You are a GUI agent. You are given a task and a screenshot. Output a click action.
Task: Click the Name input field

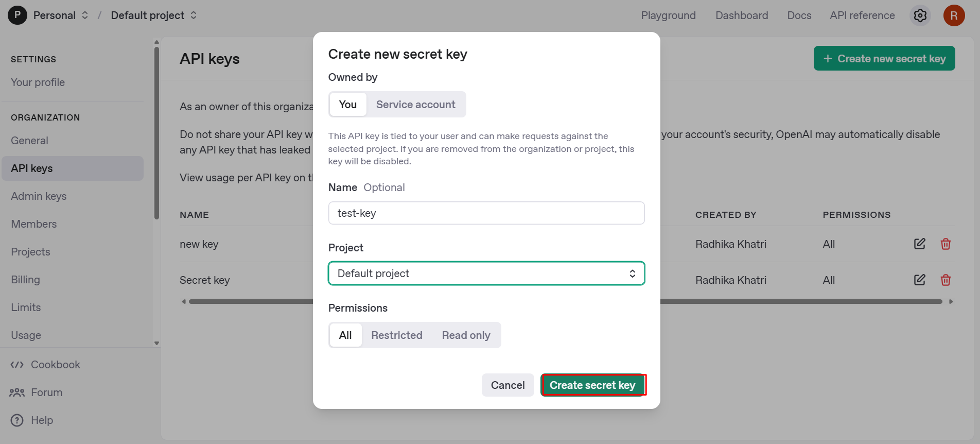pos(486,213)
